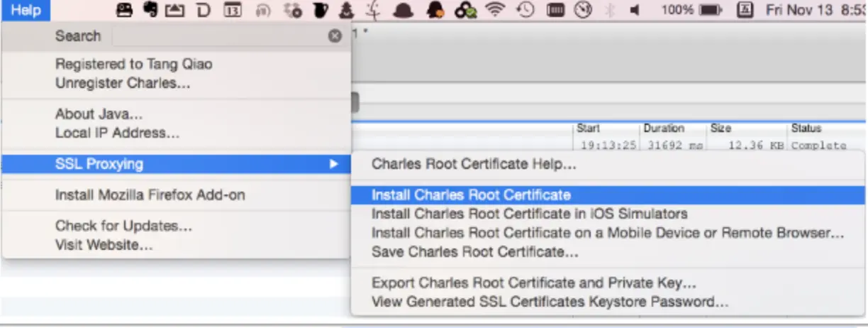Select the Complete status cell

[x=819, y=145]
